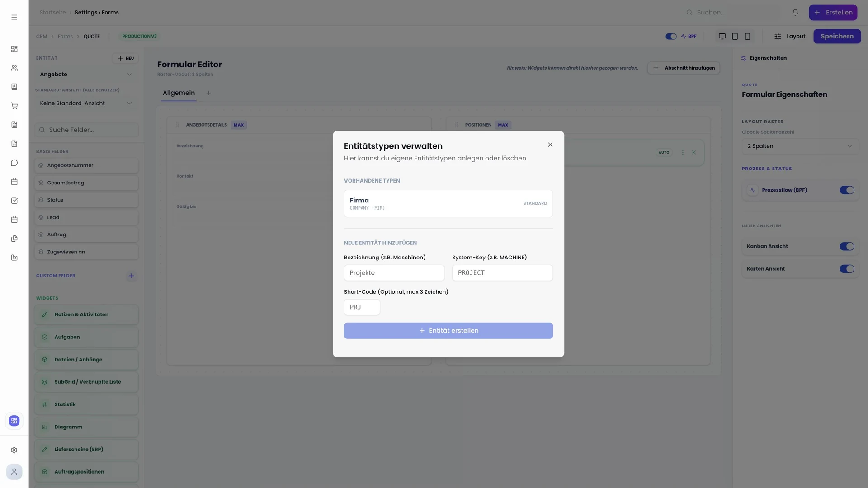Image resolution: width=868 pixels, height=488 pixels.
Task: Open Keine Standard-Ansicht dropdown
Action: (86, 103)
